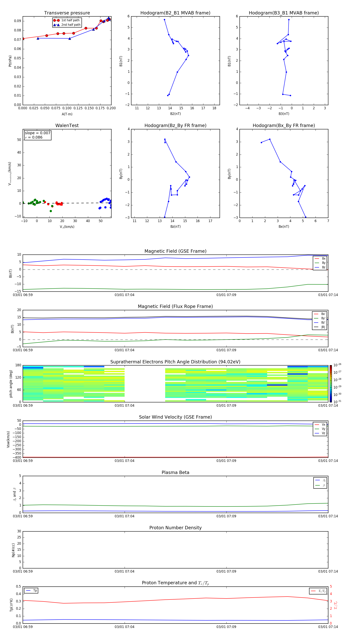Screen dimensions: 351x644
Task: Select Bx' in the Flux Rope legend
Action: 320,314
